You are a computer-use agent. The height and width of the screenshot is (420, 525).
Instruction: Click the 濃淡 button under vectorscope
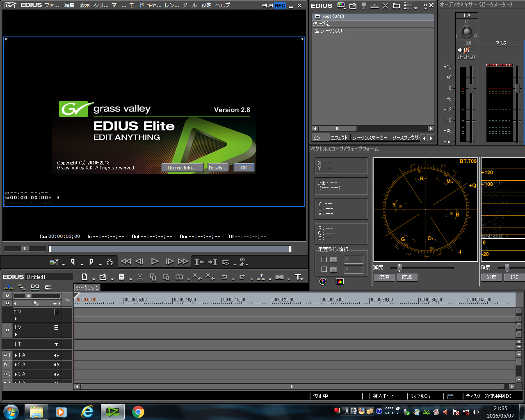tap(384, 277)
